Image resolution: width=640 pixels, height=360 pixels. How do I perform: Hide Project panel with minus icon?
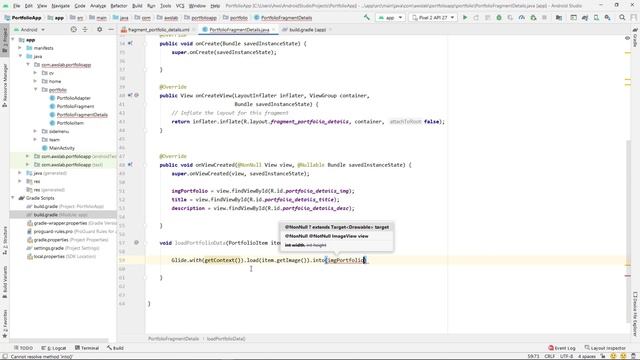111,29
